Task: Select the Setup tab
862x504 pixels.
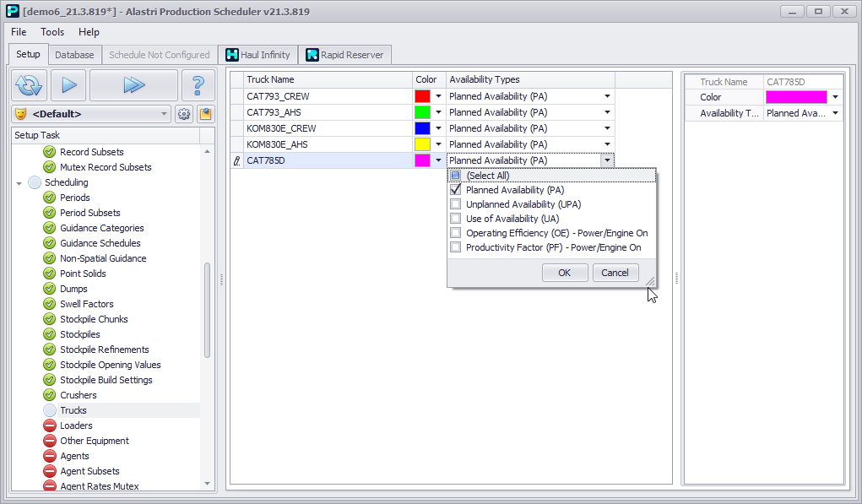Action: coord(28,54)
